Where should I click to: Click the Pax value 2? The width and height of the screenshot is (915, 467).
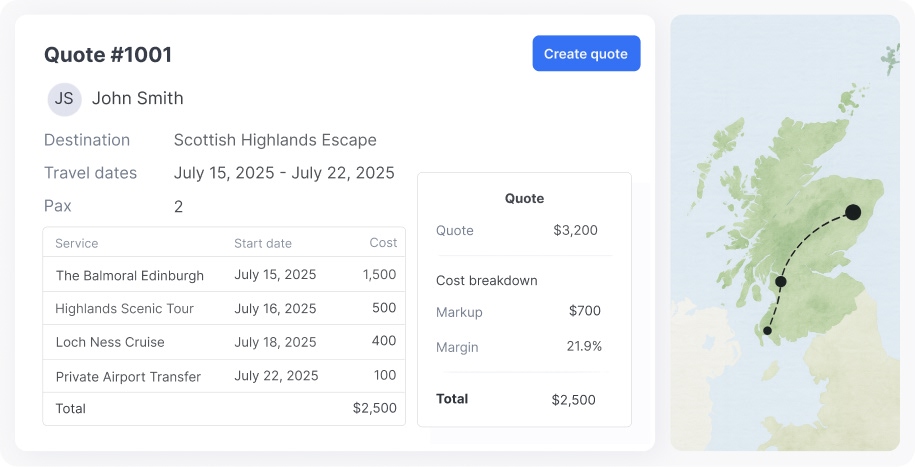179,207
